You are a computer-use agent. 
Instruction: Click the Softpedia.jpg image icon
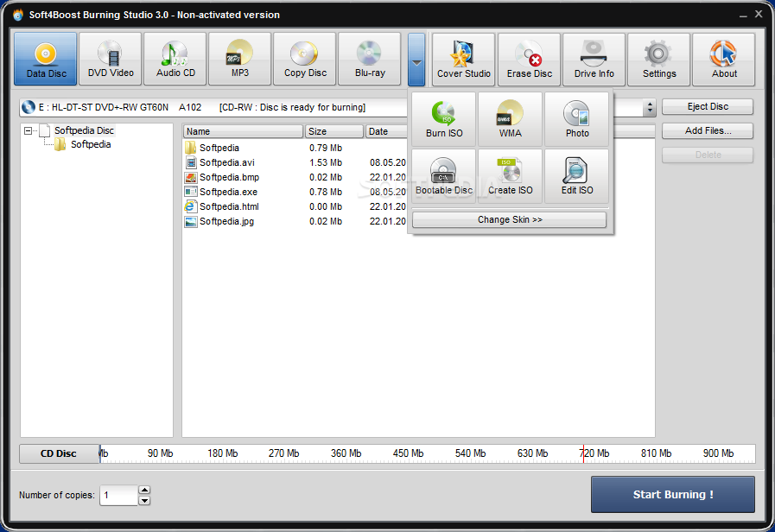point(191,221)
